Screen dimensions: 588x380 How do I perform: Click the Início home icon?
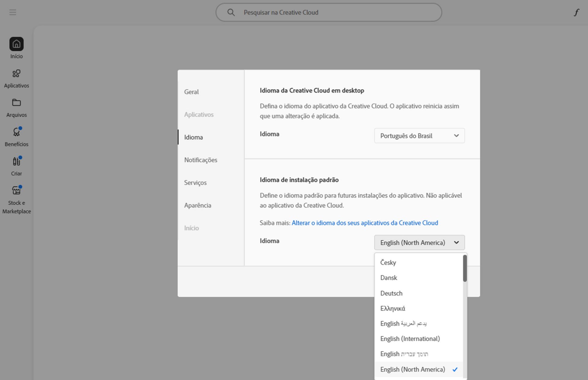[x=17, y=44]
